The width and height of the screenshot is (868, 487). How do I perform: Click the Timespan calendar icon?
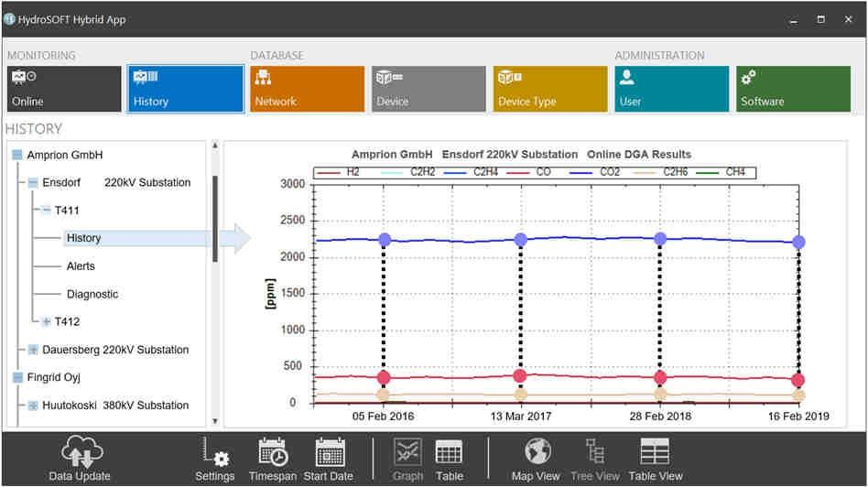click(x=272, y=451)
